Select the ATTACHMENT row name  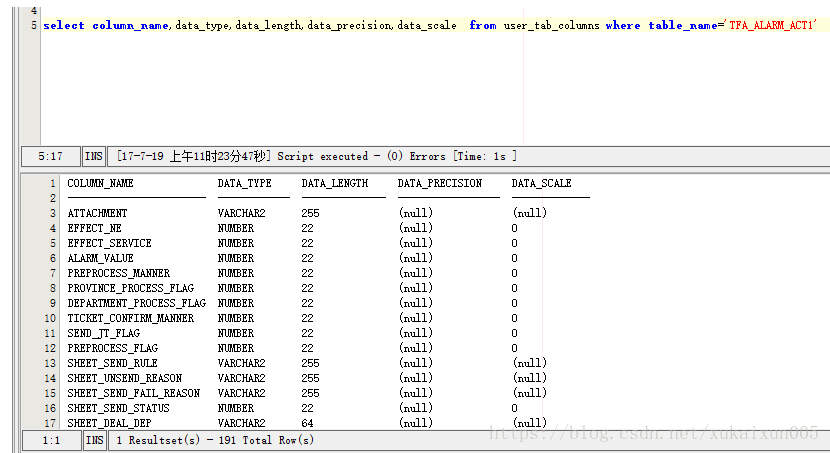(x=97, y=213)
